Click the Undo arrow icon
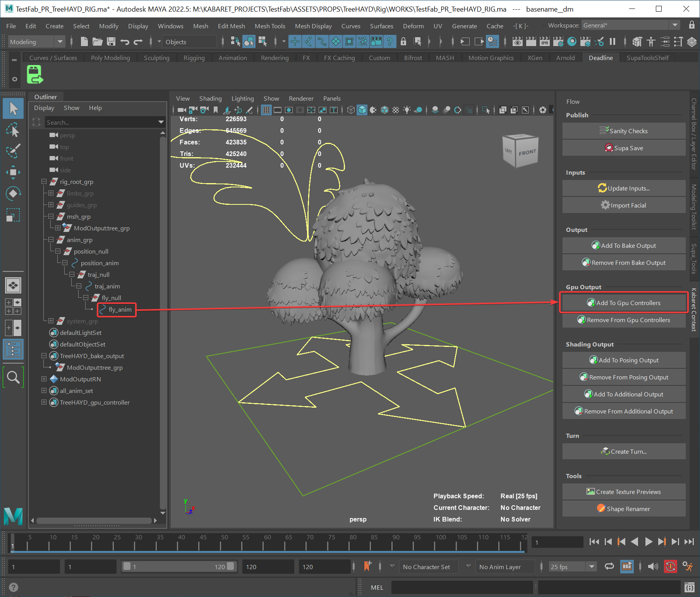 [125, 41]
